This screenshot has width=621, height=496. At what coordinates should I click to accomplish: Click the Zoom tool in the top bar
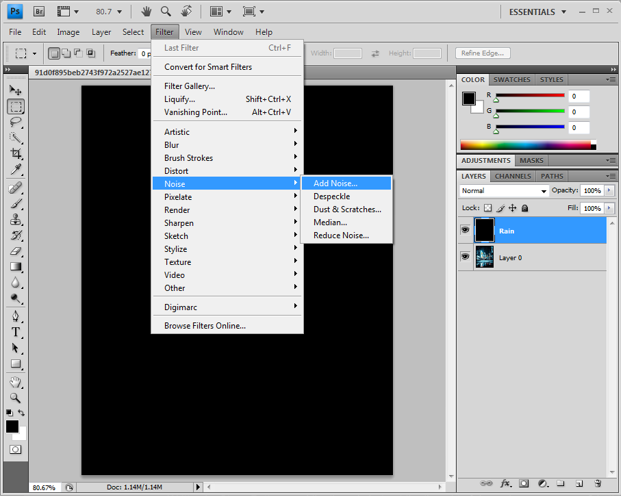pos(166,12)
